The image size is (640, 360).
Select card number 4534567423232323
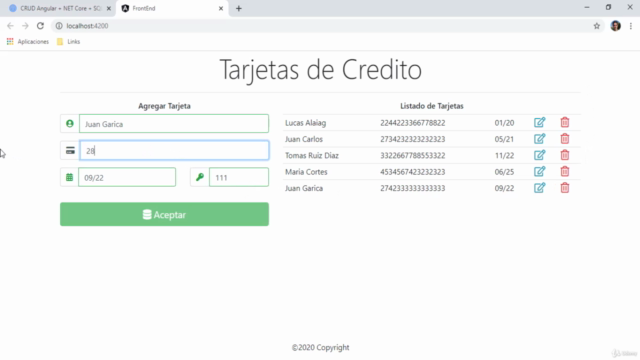(413, 172)
